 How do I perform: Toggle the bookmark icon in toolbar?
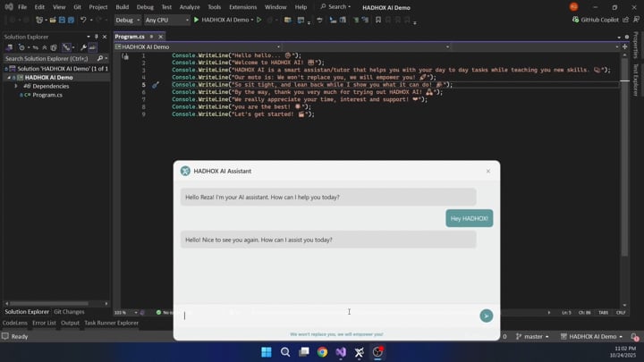point(377,20)
